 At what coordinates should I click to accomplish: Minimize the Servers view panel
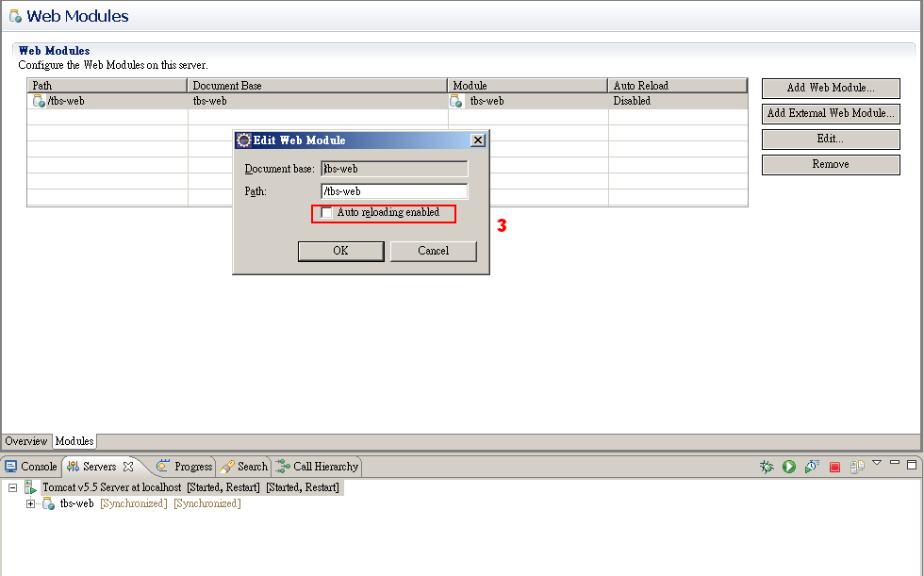895,463
